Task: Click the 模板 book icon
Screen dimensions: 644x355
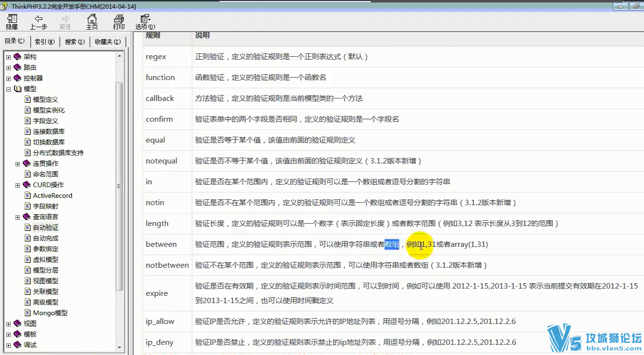Action: pos(17,334)
